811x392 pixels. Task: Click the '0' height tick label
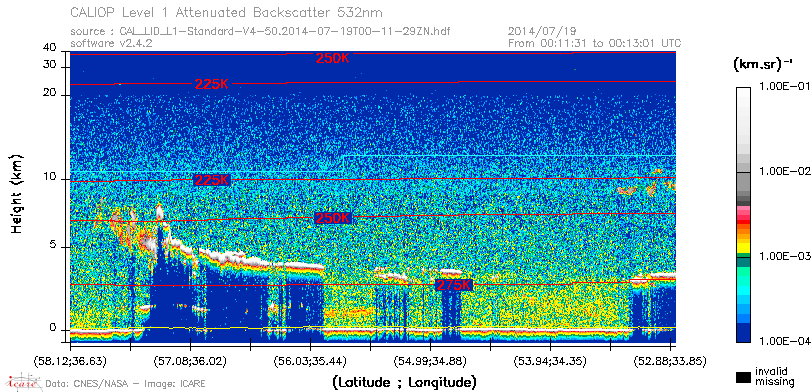pyautogui.click(x=53, y=328)
